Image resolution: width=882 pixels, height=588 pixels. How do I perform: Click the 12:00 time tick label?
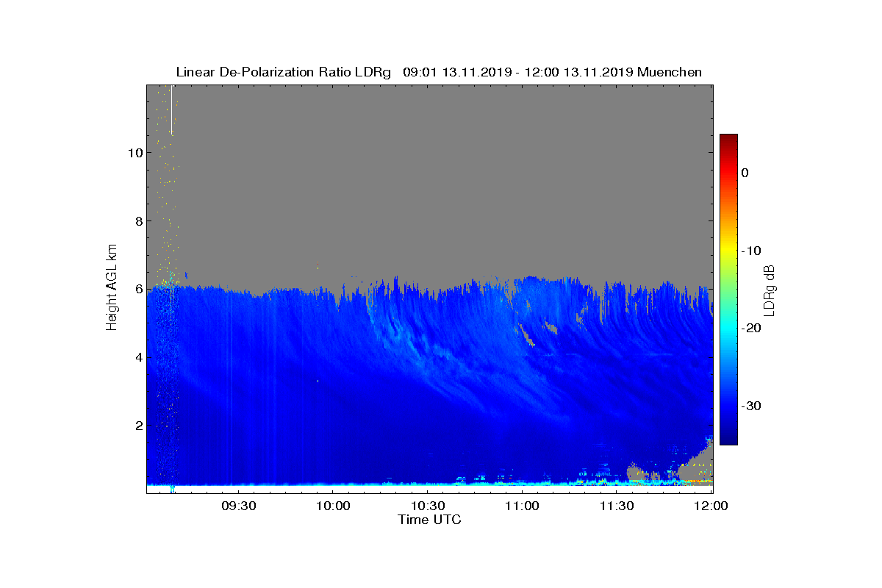click(711, 506)
